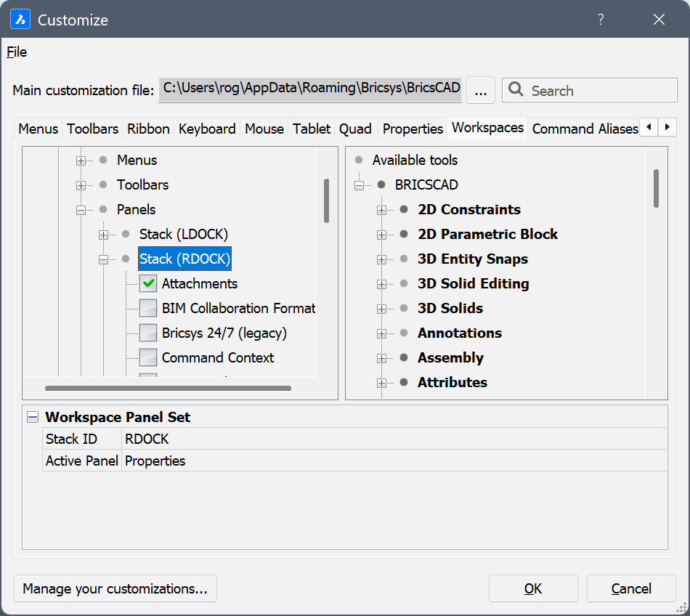
Task: Collapse the Workspace Panel Set section
Action: click(x=33, y=417)
